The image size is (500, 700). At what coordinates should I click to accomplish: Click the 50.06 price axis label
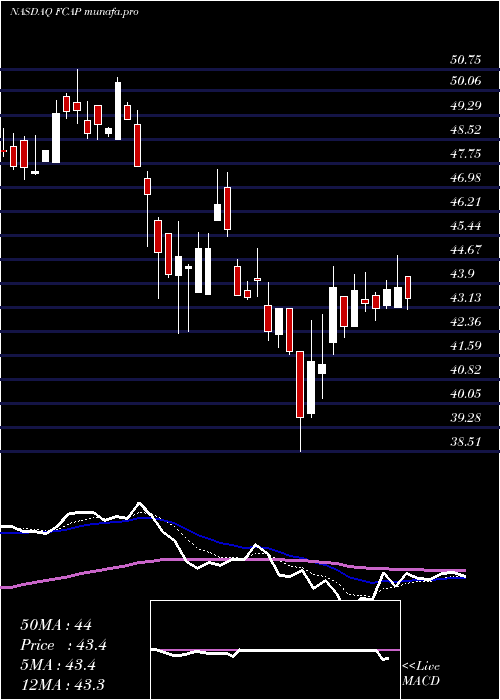(465, 81)
